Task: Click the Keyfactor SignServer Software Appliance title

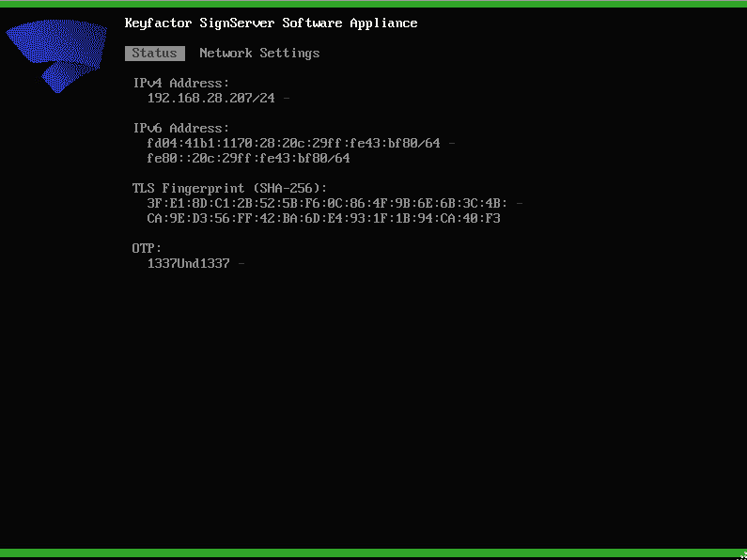Action: coord(271,23)
